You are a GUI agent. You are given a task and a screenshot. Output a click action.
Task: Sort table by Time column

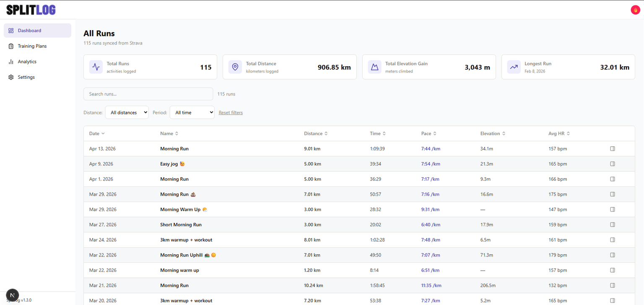click(378, 134)
